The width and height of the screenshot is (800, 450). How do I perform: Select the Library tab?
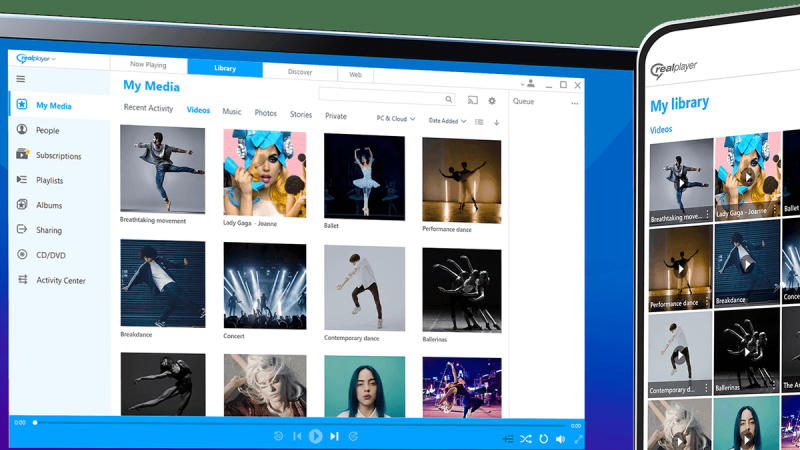pos(225,68)
